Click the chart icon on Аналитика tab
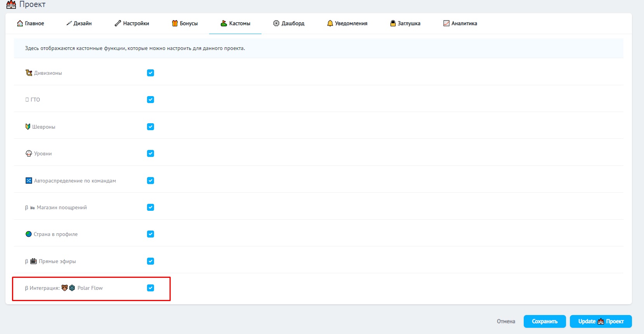Viewport: 644px width, 334px height. (446, 23)
